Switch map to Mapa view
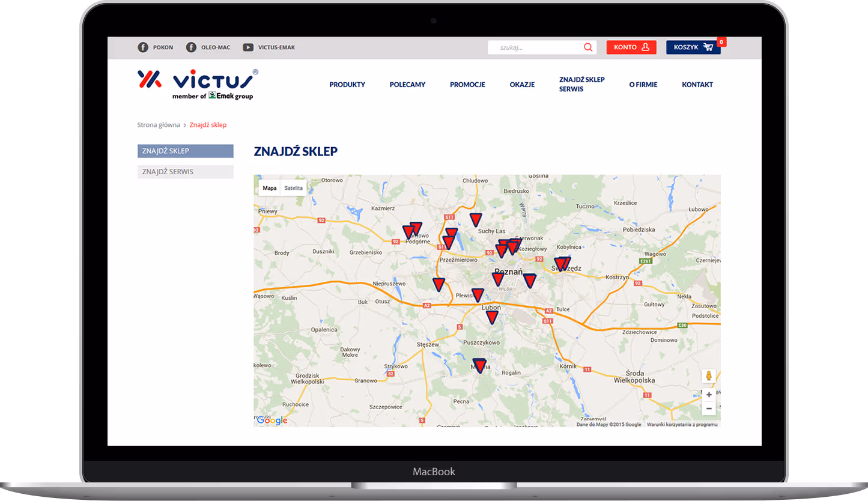This screenshot has height=501, width=868. tap(270, 188)
